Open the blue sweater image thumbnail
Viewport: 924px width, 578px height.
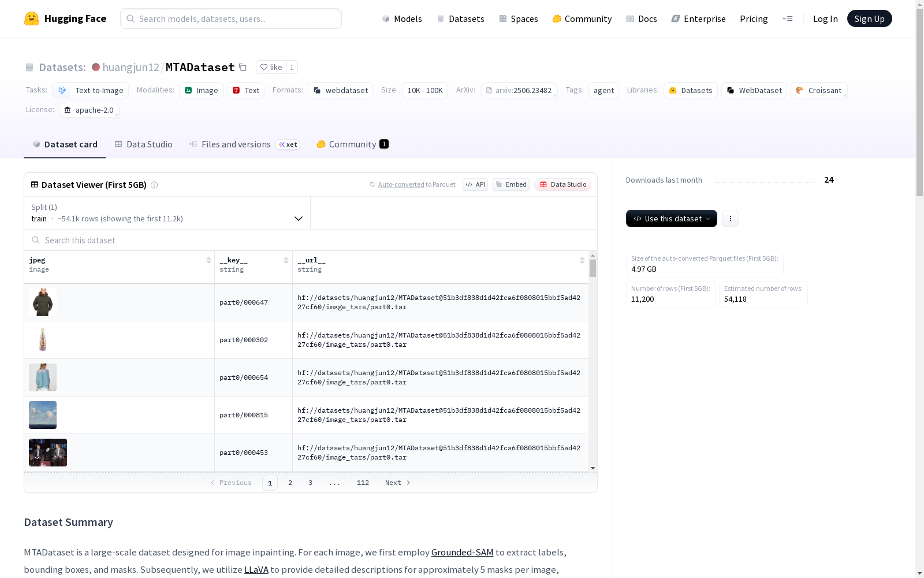43,377
